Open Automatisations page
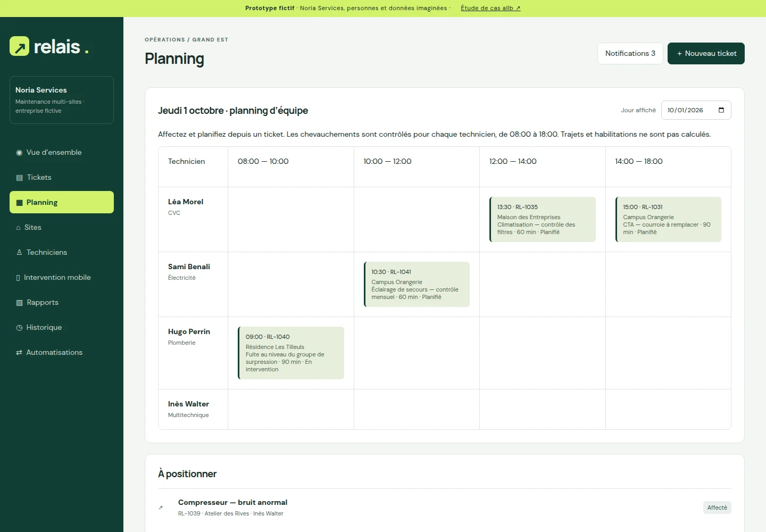Viewport: 766px width, 532px height. coord(62,352)
